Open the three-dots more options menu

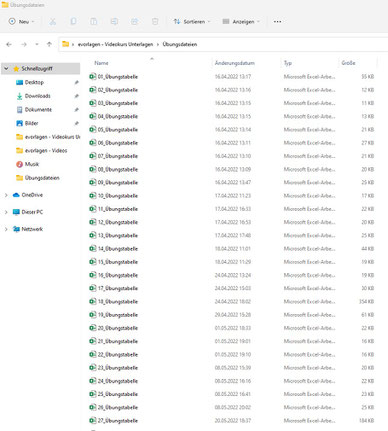[x=277, y=22]
